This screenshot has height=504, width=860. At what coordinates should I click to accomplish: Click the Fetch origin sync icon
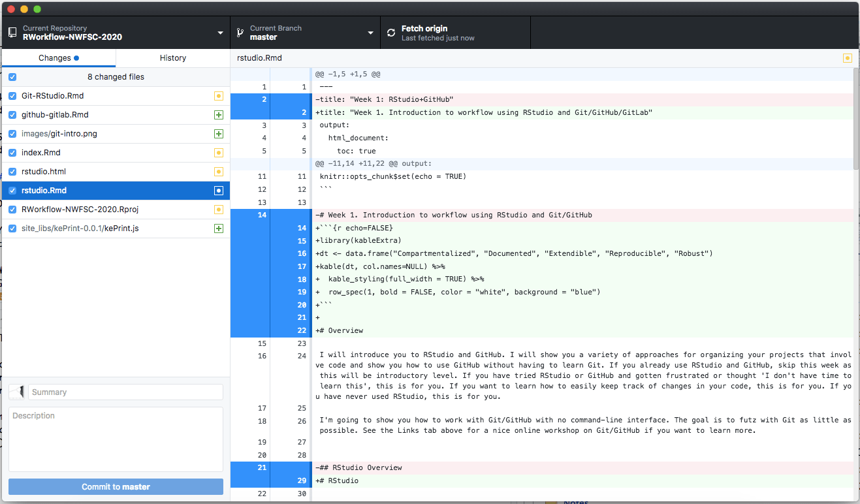pos(391,33)
